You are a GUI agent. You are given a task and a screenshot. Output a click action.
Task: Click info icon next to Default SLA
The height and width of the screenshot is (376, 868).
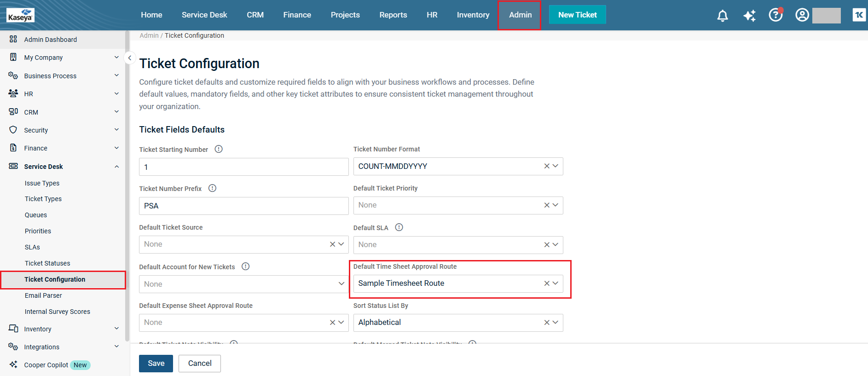pyautogui.click(x=399, y=227)
